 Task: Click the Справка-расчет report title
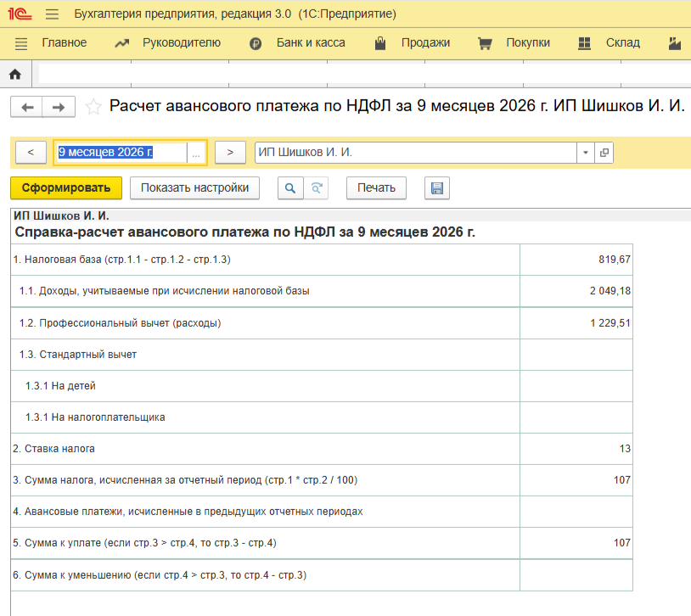click(245, 232)
